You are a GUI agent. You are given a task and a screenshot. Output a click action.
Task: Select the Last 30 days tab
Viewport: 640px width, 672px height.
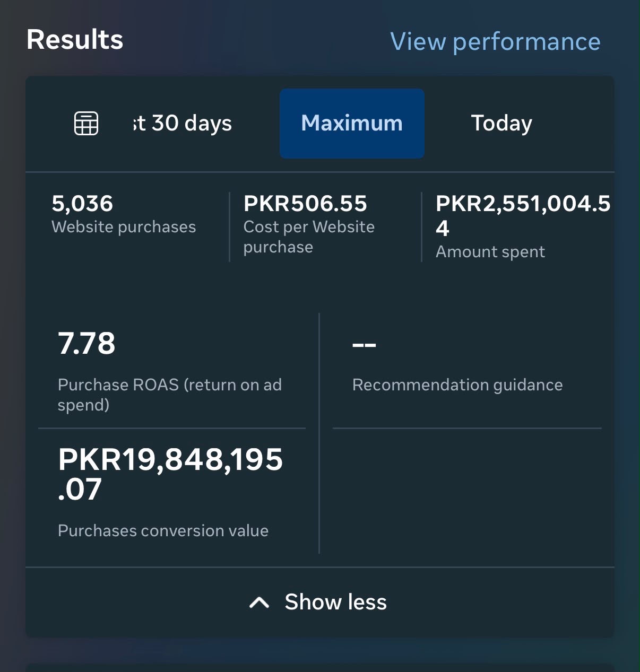click(x=183, y=123)
